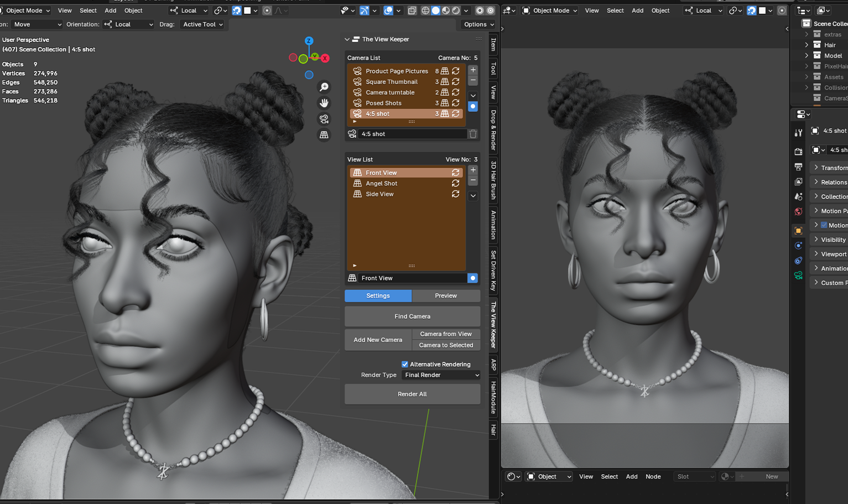Open the Final Render type dropdown

pyautogui.click(x=440, y=375)
